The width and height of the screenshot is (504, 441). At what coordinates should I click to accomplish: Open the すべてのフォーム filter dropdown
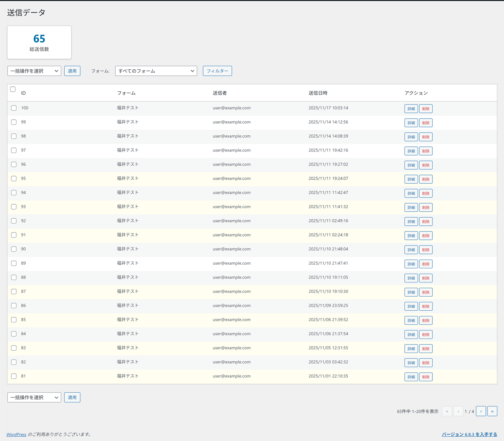click(156, 71)
